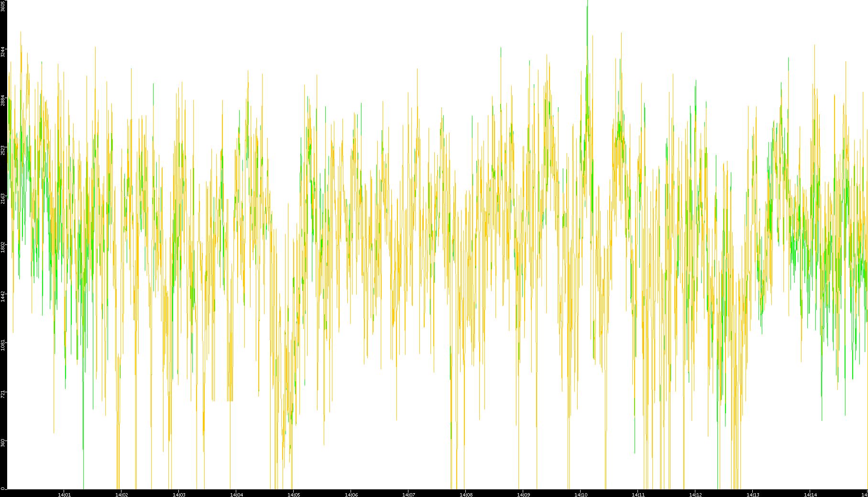Select the 360 value axis label

click(x=3, y=442)
